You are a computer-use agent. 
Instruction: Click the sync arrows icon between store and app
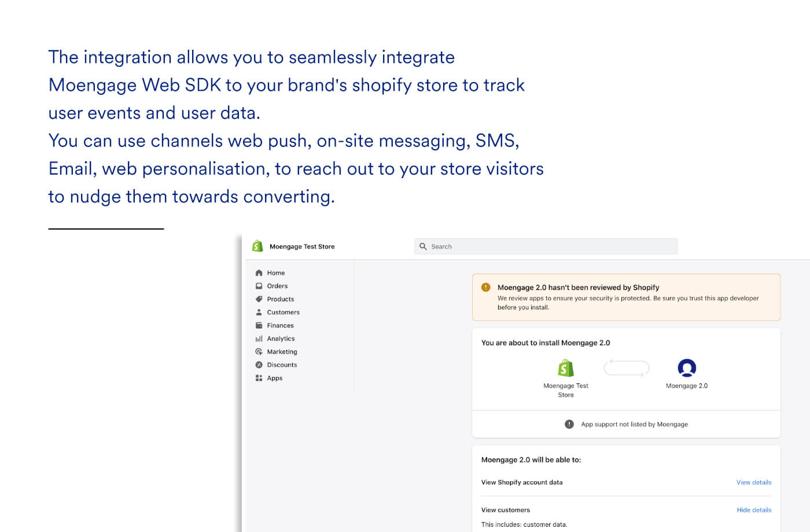pos(627,368)
